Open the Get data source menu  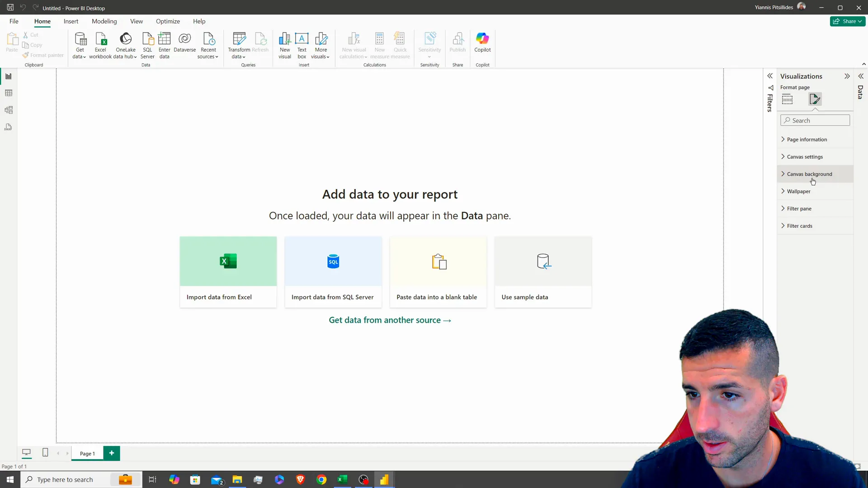(80, 46)
